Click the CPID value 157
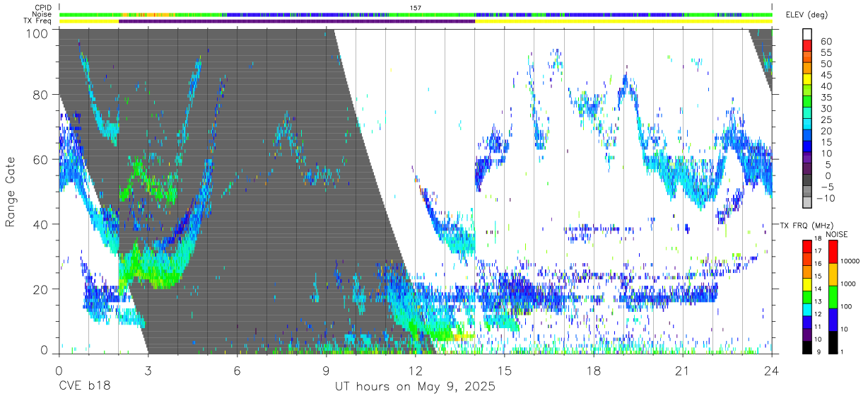Viewport: 868px width, 401px height. (416, 8)
